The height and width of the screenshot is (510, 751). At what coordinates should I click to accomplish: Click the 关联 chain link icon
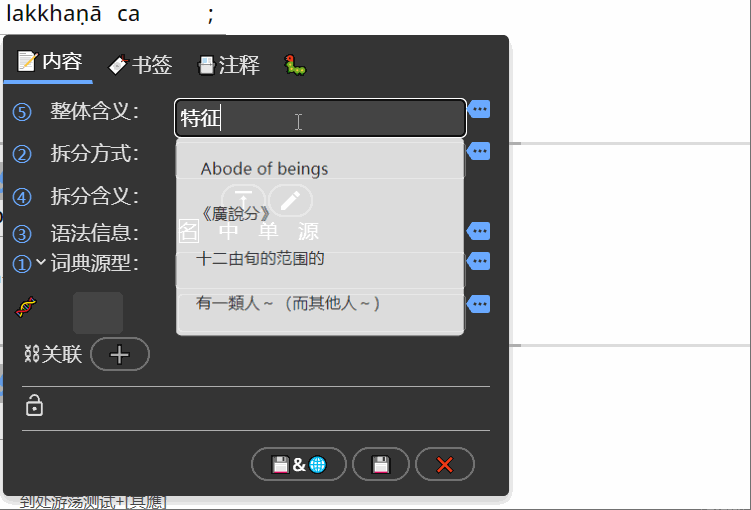tap(32, 354)
